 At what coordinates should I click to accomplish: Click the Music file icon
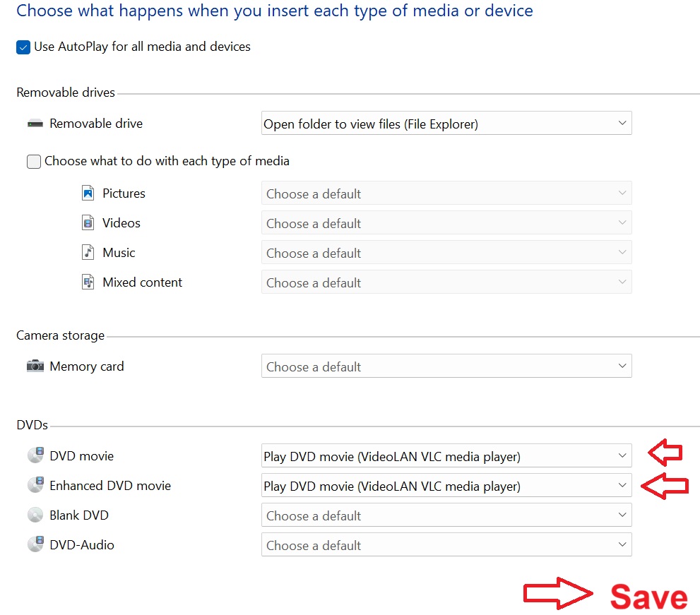click(x=88, y=253)
